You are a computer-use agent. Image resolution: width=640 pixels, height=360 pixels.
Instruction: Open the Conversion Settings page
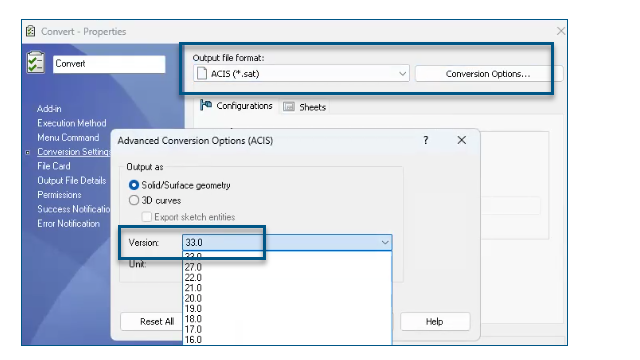point(74,152)
